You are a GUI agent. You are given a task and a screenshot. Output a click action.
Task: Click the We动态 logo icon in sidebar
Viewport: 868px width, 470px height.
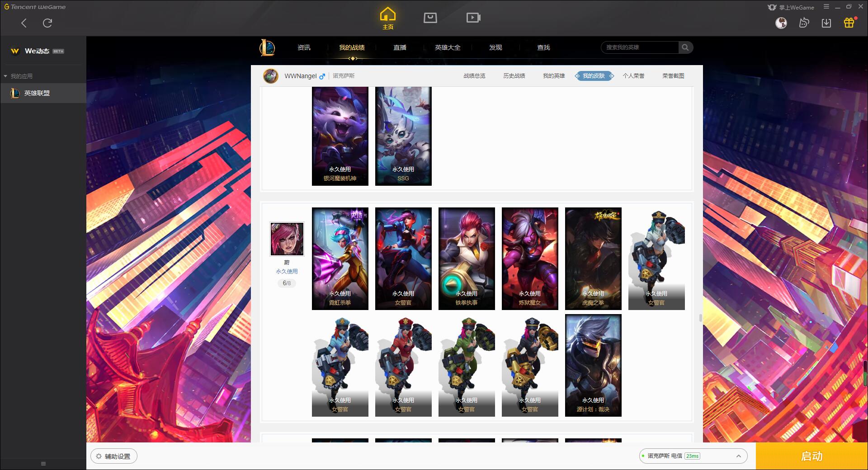pos(15,51)
